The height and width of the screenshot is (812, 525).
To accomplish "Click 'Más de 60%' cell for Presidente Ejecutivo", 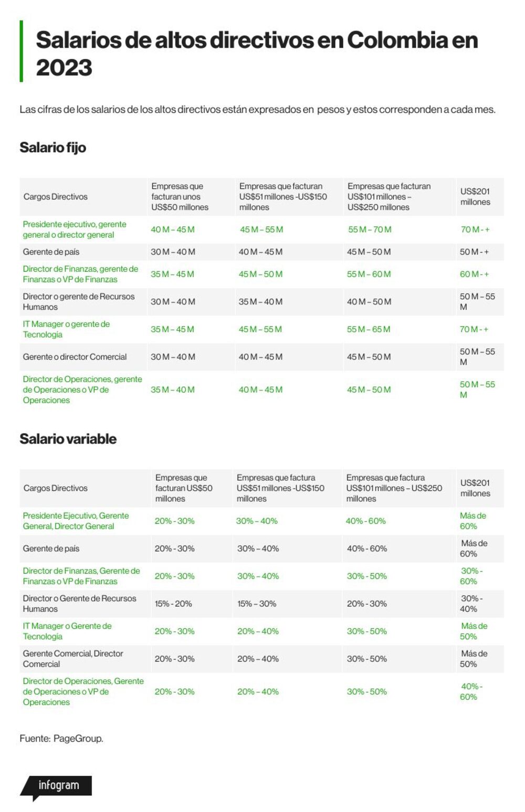I will [473, 521].
